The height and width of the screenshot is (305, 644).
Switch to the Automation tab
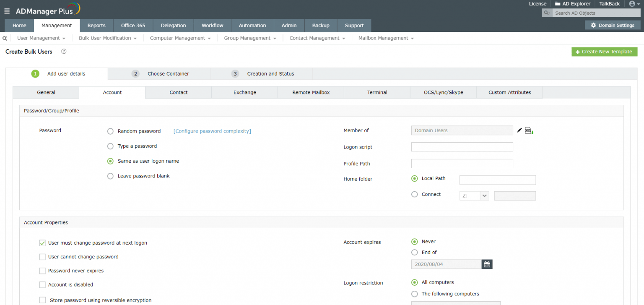pos(252,26)
